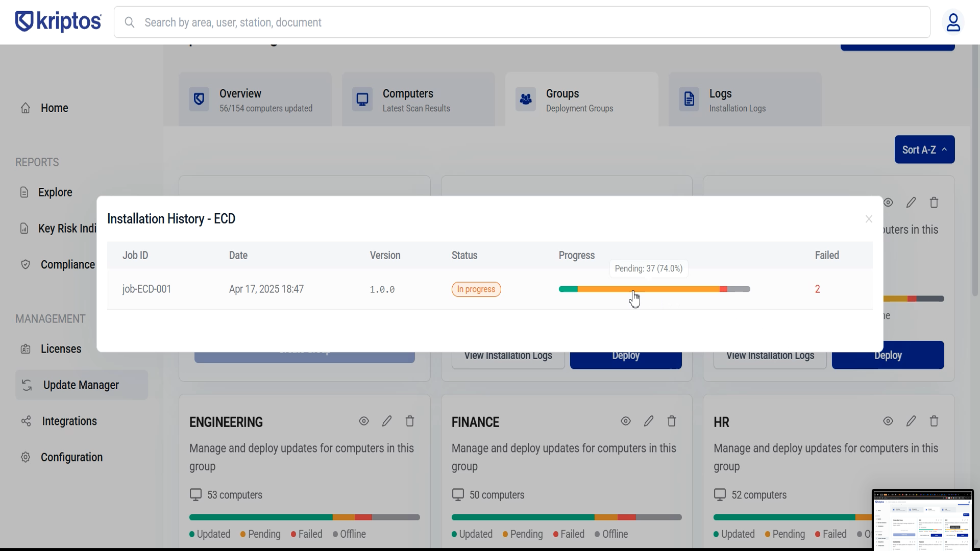980x551 pixels.
Task: Click the Kriptos logo
Action: coord(58,21)
